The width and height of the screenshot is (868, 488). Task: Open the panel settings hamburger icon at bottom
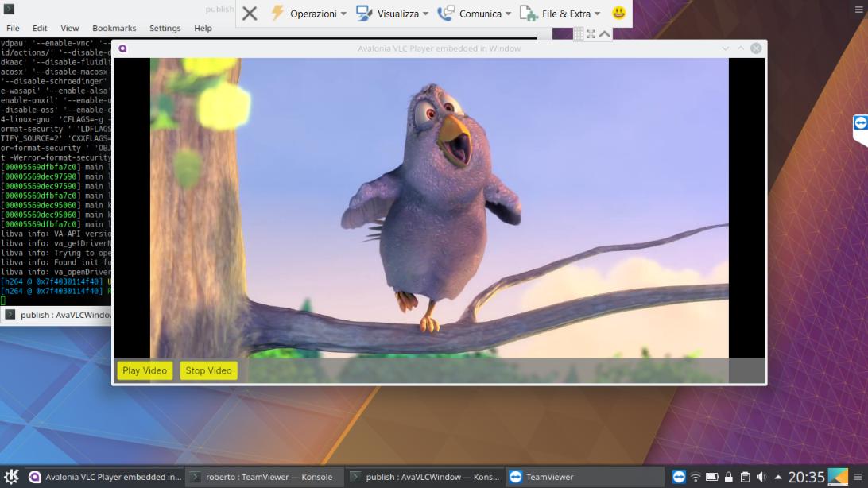[858, 477]
